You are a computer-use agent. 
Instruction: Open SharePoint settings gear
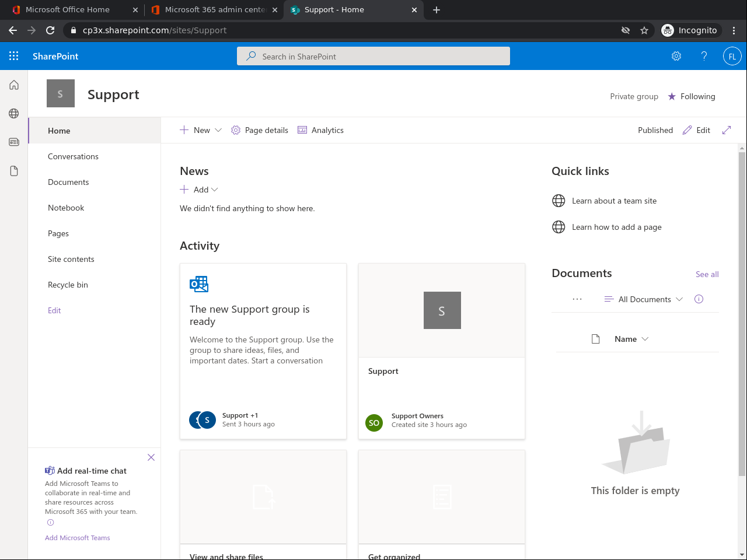click(x=676, y=56)
